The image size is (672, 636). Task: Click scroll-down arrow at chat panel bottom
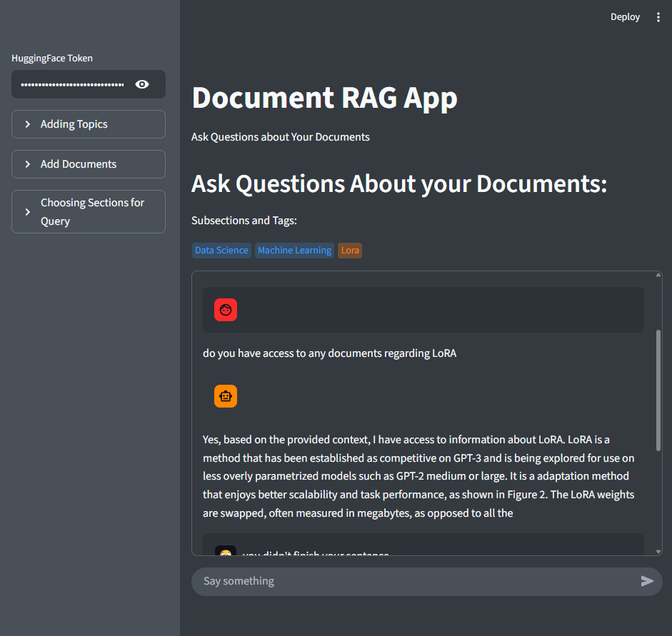tap(658, 552)
